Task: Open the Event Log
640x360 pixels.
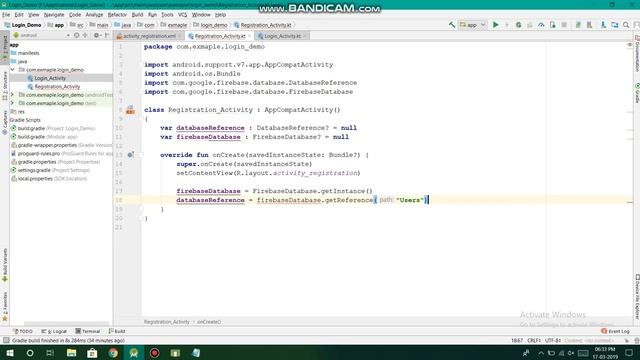Action: pyautogui.click(x=616, y=331)
